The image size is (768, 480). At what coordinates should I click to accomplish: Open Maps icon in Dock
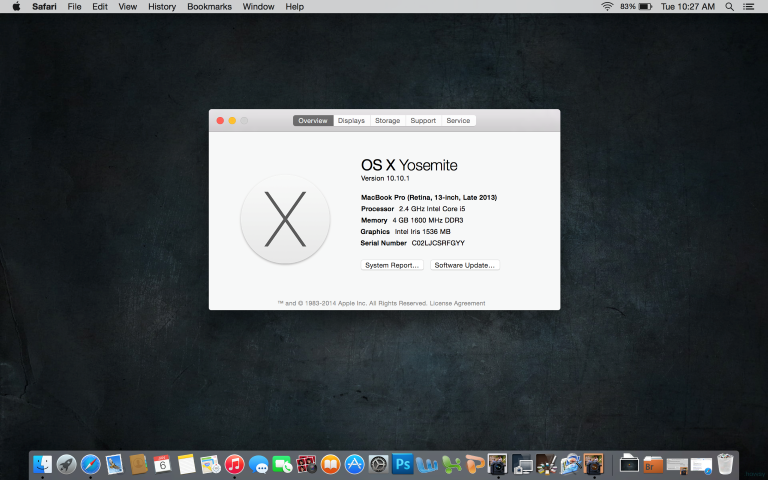[211, 464]
